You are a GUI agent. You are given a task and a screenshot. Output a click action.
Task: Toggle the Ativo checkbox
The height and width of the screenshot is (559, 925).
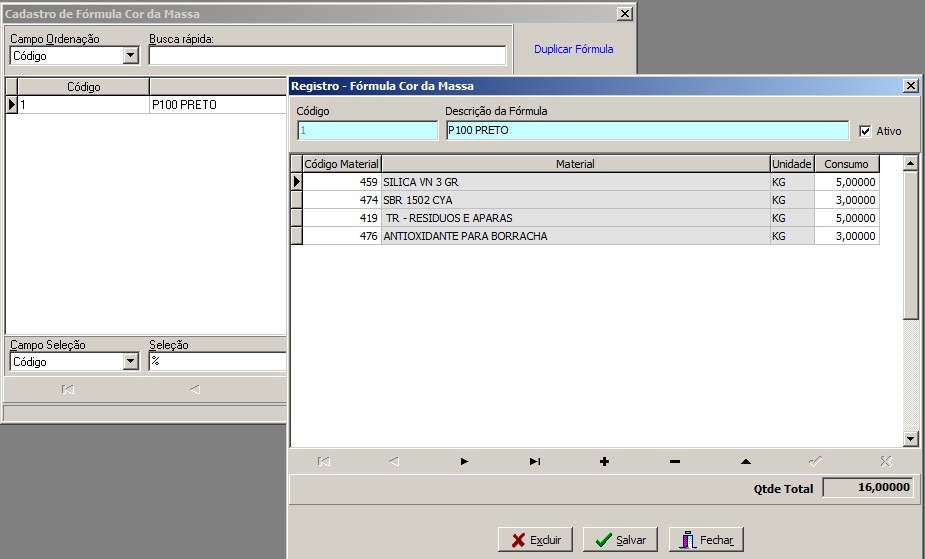[865, 131]
